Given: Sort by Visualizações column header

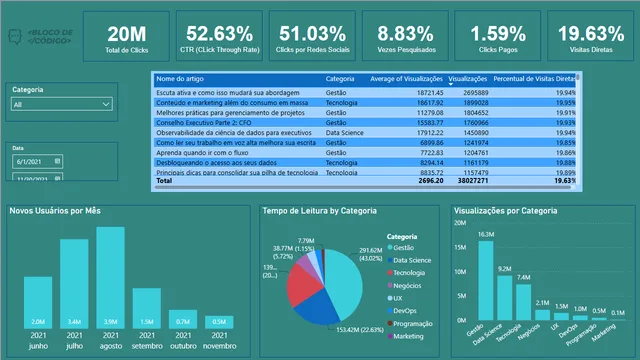Looking at the screenshot, I should (x=468, y=79).
